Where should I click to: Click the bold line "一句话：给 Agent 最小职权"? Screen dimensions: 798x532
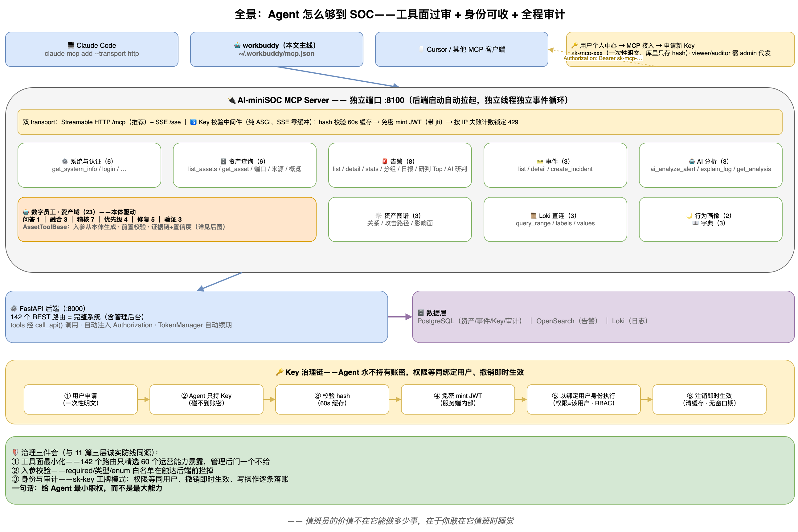87,488
